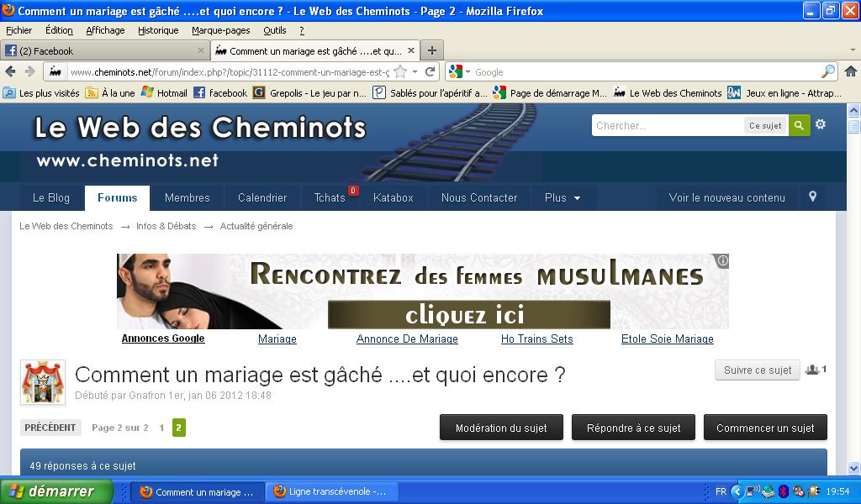Screen dimensions: 861x504
Task: Open the Facebook bookmark in bookmarks bar
Action: point(220,93)
